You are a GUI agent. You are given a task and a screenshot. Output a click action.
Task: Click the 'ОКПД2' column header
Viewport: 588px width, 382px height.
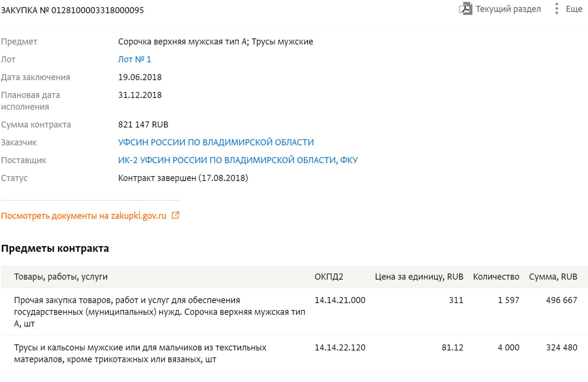329,277
